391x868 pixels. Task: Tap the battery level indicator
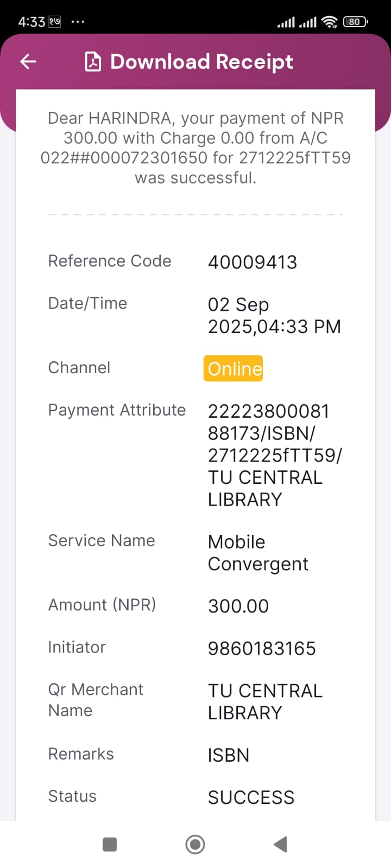[355, 22]
